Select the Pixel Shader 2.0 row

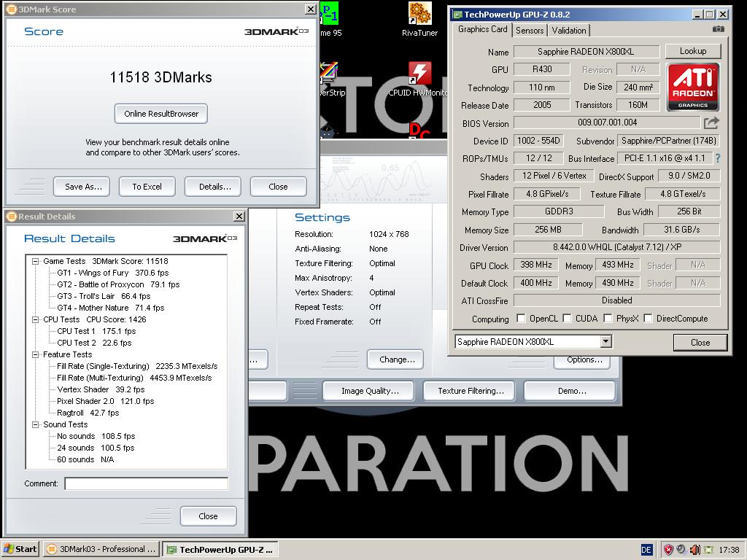[105, 401]
